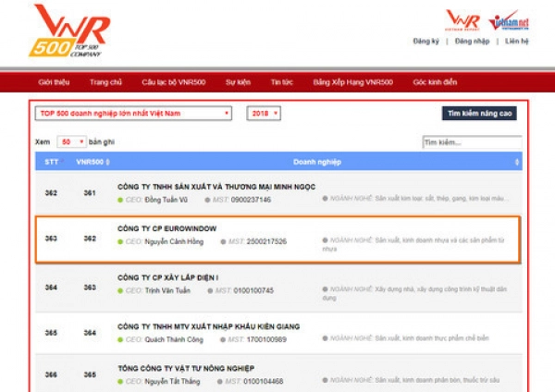Click CEO name Trịnh Văn Tuấn
The image size is (555, 392).
[x=167, y=291]
